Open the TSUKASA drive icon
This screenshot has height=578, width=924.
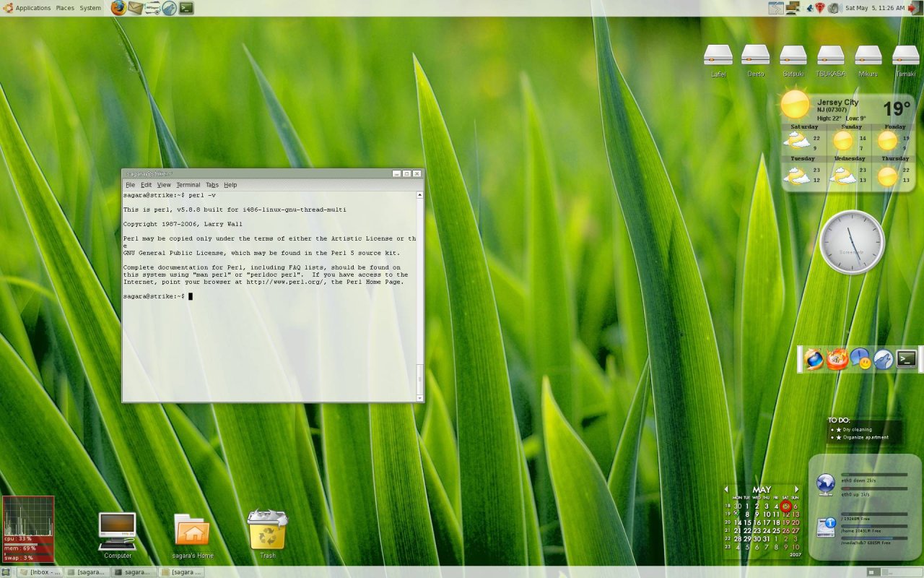831,55
